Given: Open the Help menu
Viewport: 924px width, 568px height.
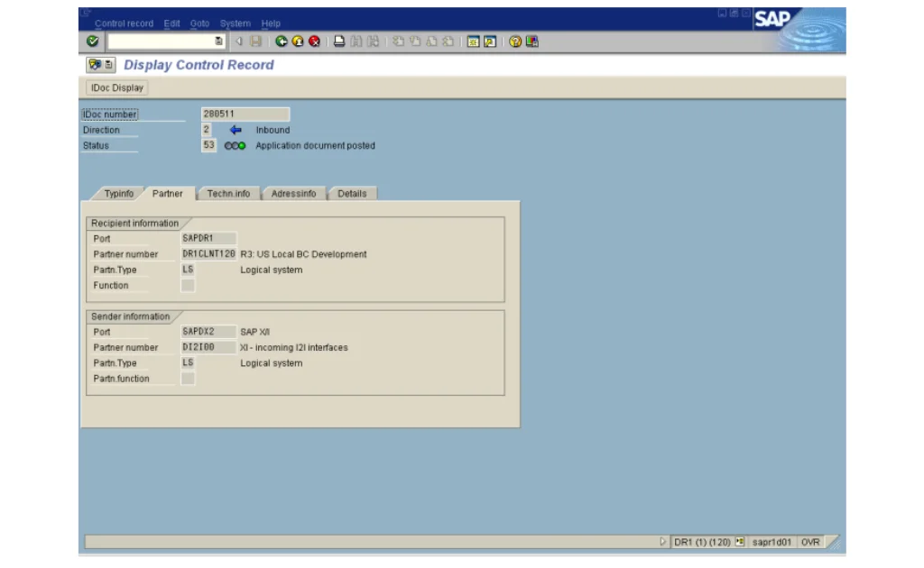Looking at the screenshot, I should click(271, 23).
